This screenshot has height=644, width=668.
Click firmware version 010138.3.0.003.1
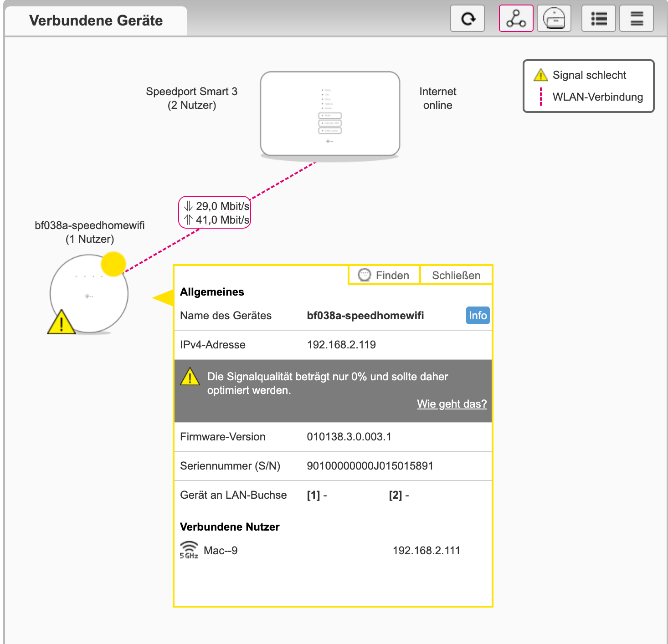(349, 437)
